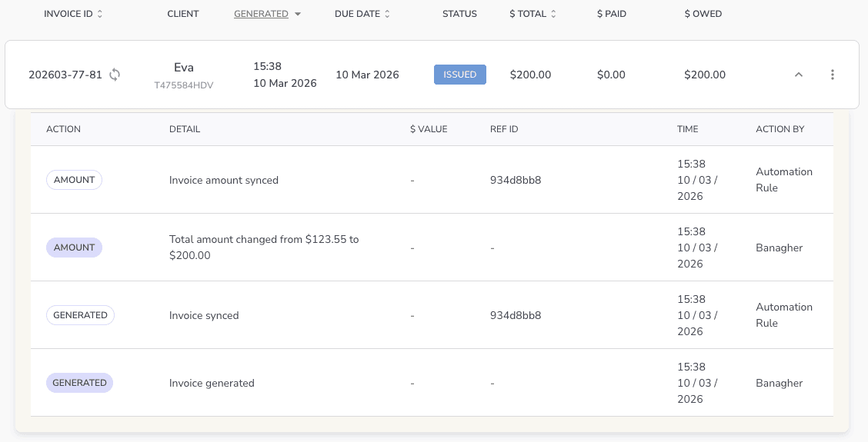The height and width of the screenshot is (442, 868).
Task: Click ref ID in Invoice amount synced row
Action: [x=516, y=180]
